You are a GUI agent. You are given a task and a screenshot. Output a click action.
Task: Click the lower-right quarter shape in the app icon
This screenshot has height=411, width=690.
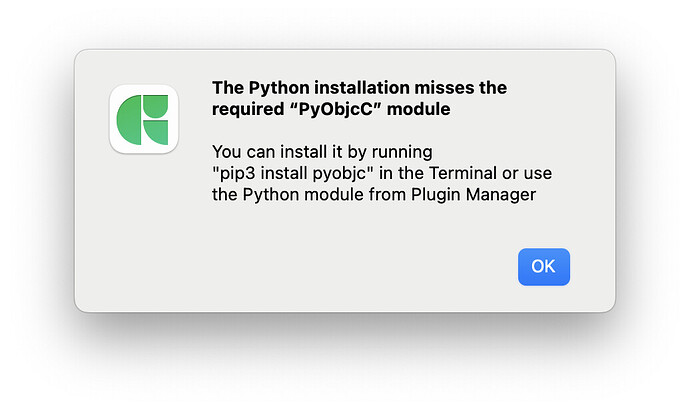pyautogui.click(x=156, y=133)
